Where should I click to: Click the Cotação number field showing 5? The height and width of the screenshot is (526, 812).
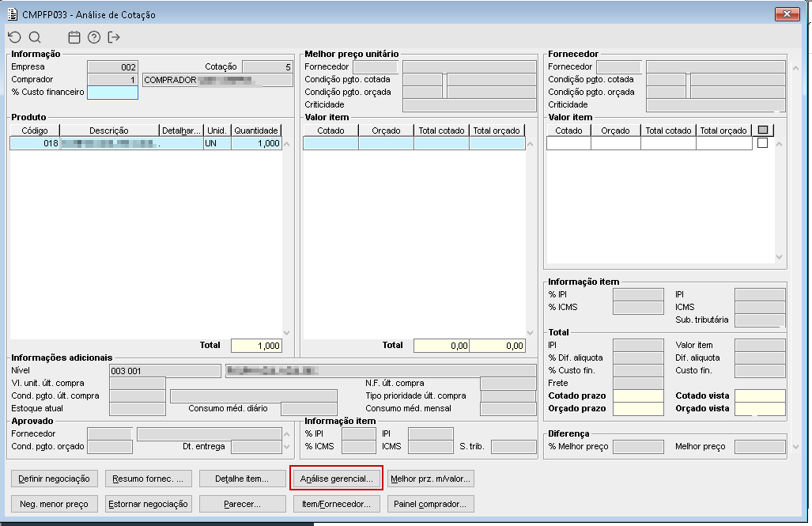[x=268, y=67]
